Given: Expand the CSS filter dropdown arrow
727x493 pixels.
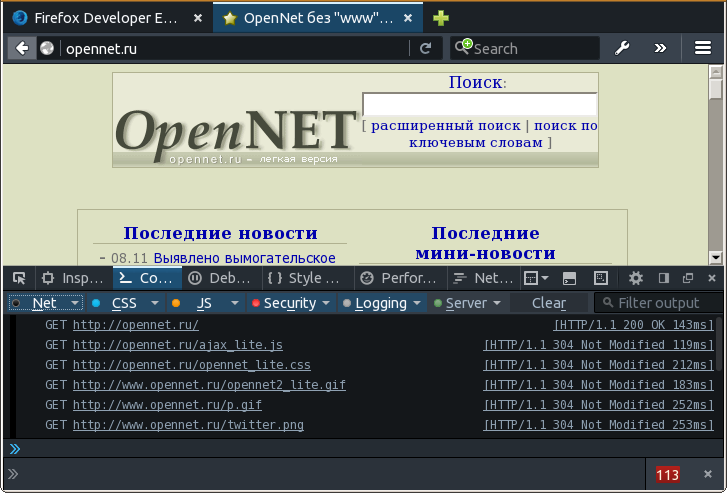Looking at the screenshot, I should 155,303.
